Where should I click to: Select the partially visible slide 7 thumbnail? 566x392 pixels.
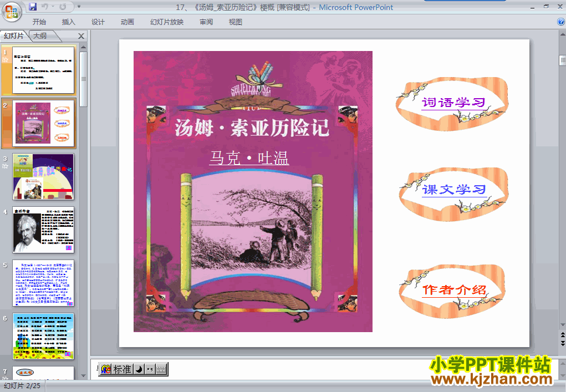[x=43, y=373]
